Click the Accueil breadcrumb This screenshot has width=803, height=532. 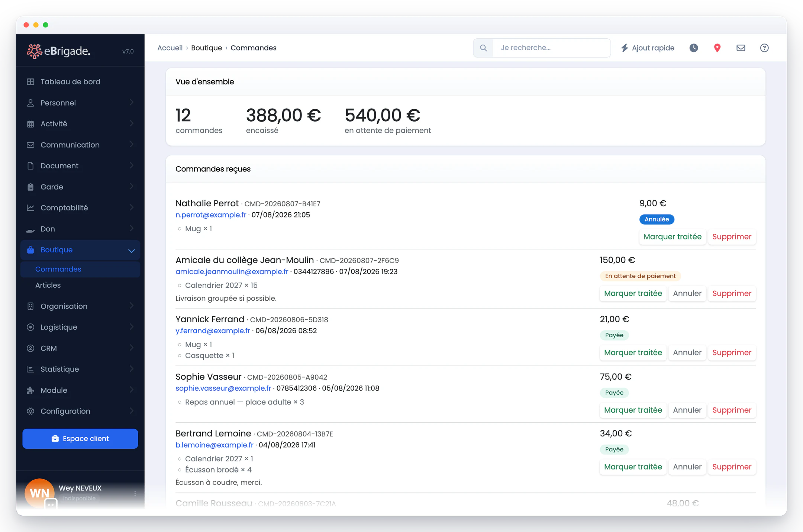(x=170, y=48)
